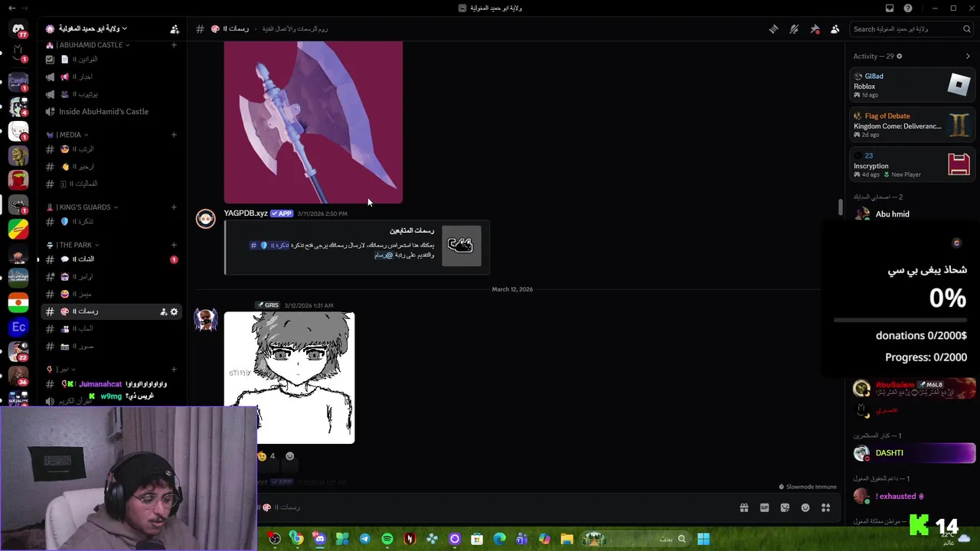Add channel to ABUHAMID CASTLE category
Viewport: 980px width, 551px height.
coord(174,45)
